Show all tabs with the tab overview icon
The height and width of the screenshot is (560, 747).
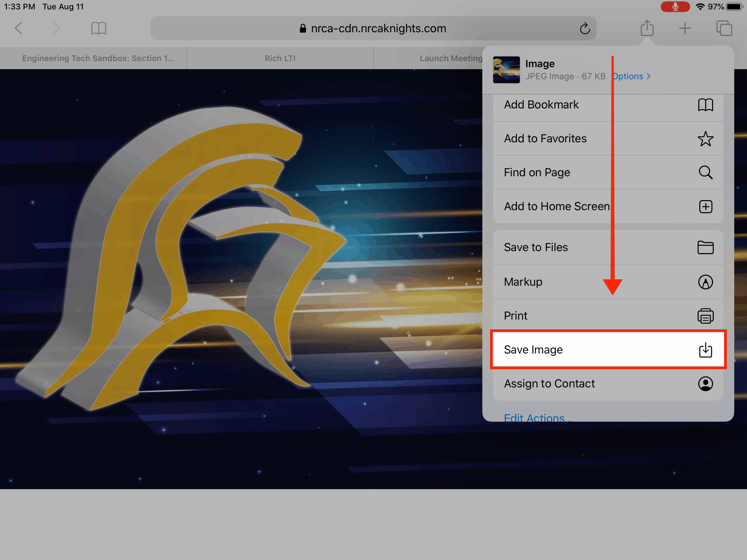pos(724,28)
